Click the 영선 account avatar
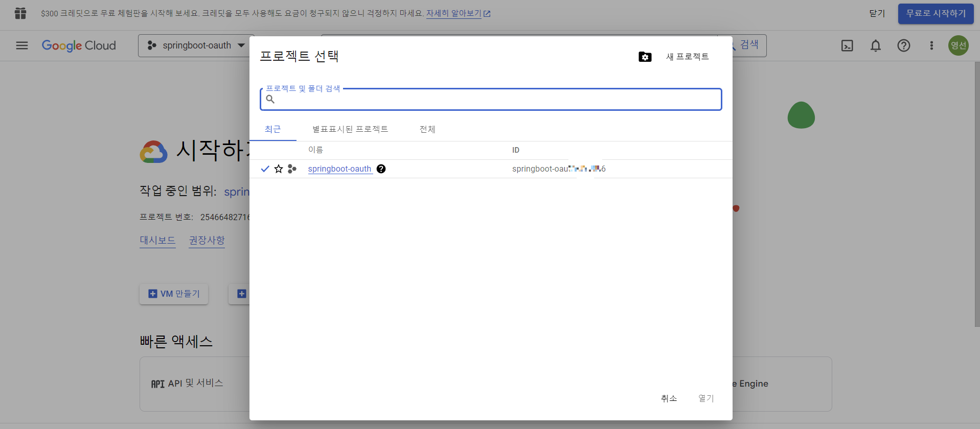This screenshot has height=429, width=980. pos(959,45)
